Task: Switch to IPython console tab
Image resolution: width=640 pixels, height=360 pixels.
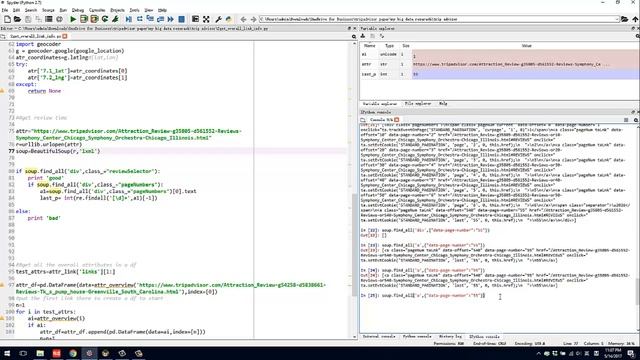Action: point(484,337)
